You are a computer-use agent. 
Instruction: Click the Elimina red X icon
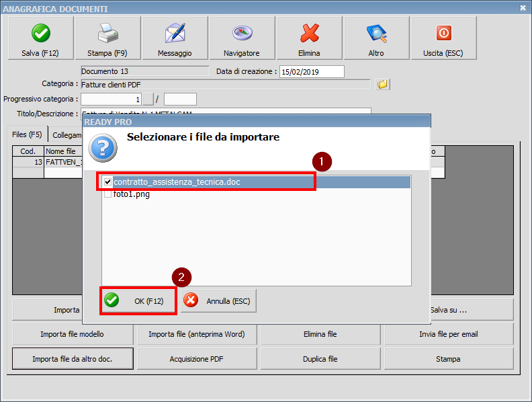pyautogui.click(x=309, y=33)
